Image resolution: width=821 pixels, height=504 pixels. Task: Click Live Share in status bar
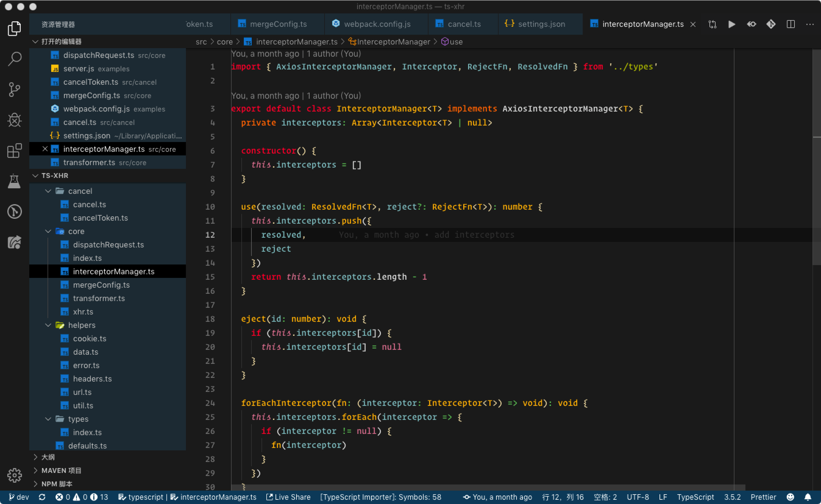pyautogui.click(x=289, y=497)
